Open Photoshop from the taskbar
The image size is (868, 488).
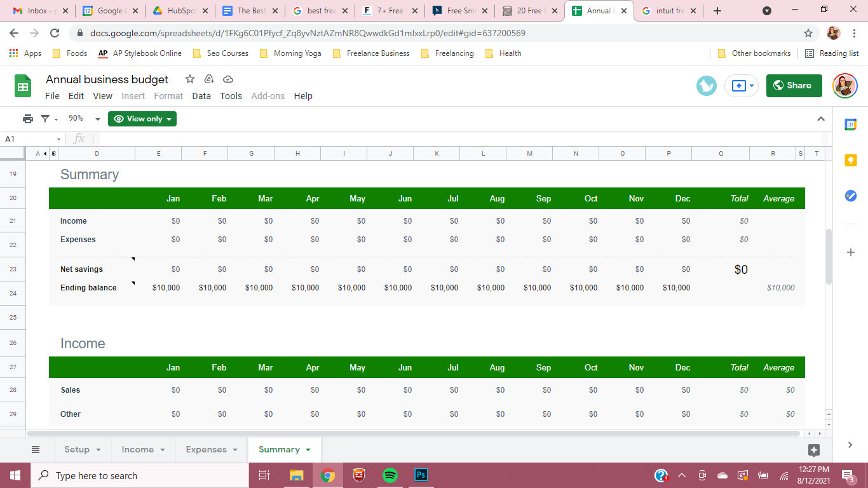coord(421,475)
